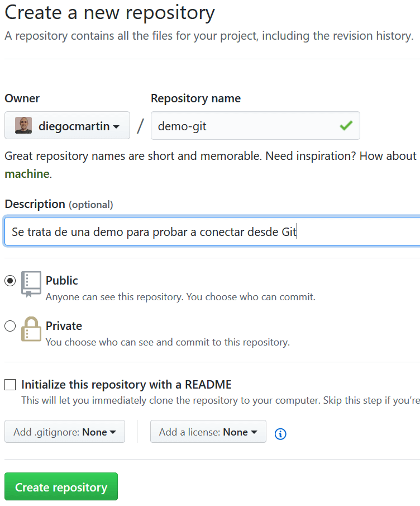Open the Add .gitignore dropdown
The height and width of the screenshot is (506, 420).
click(x=64, y=431)
